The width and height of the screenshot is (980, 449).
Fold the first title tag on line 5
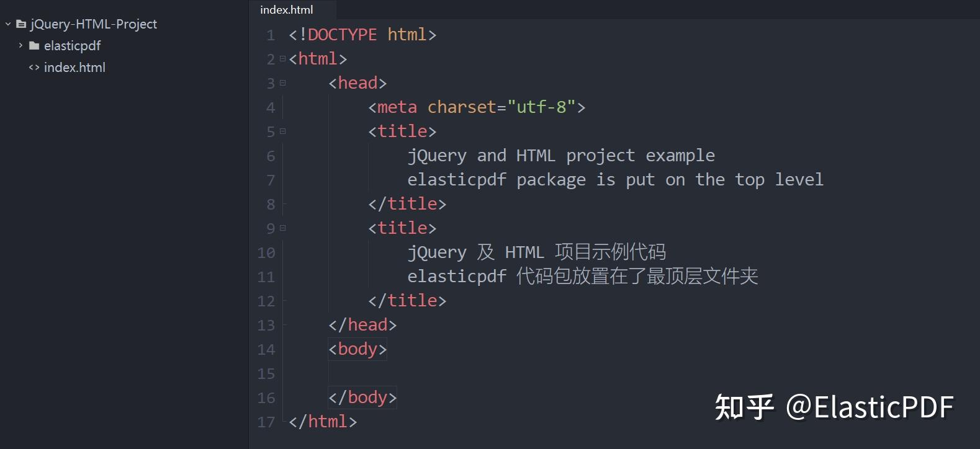tap(282, 131)
